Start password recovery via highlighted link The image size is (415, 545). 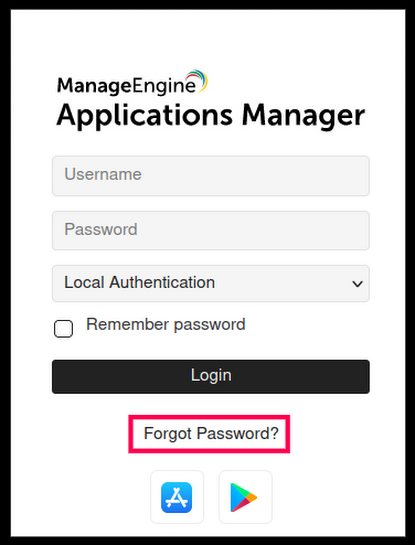[211, 433]
